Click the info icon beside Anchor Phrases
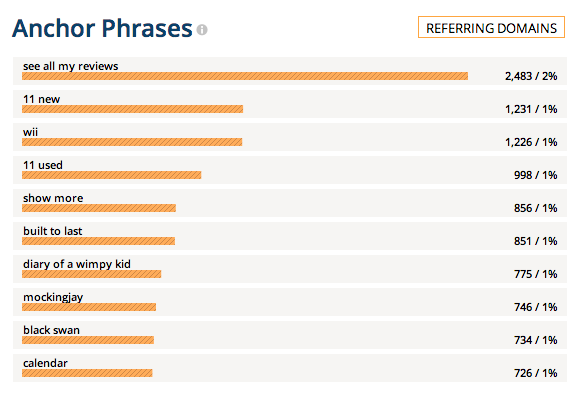 (202, 29)
